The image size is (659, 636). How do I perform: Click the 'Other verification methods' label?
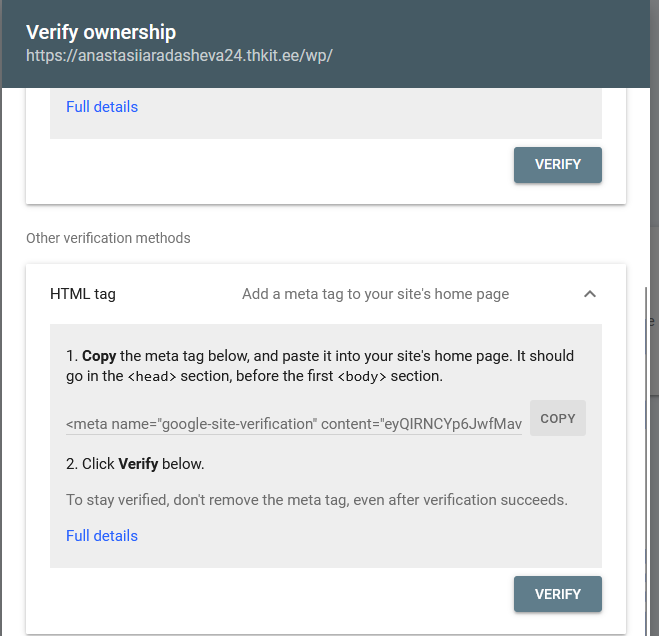tap(108, 238)
